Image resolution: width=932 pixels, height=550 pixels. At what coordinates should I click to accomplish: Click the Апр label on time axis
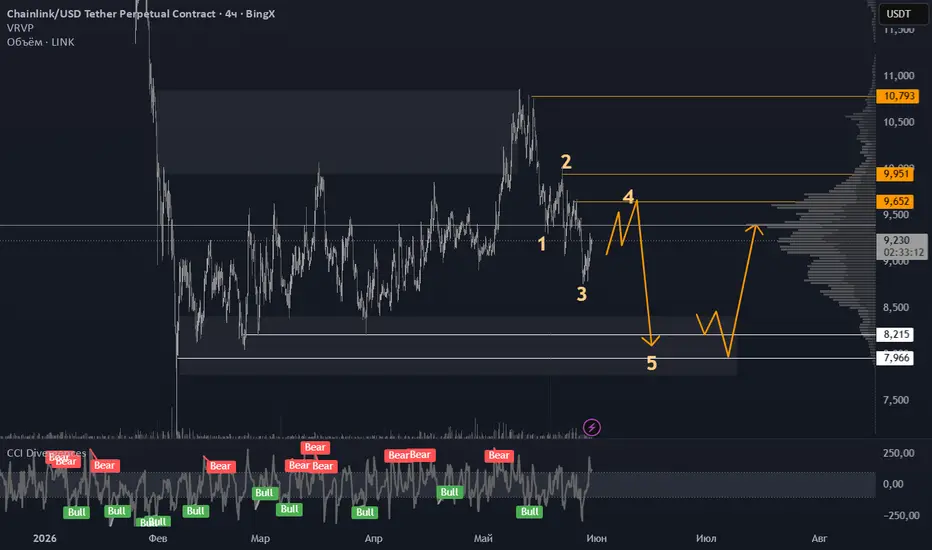(x=373, y=538)
